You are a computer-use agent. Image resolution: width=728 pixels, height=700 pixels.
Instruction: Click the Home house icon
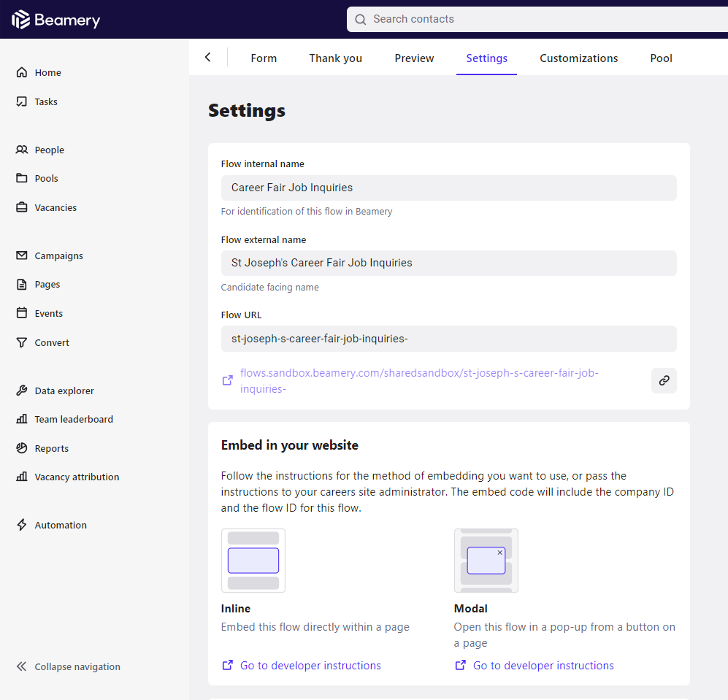22,72
